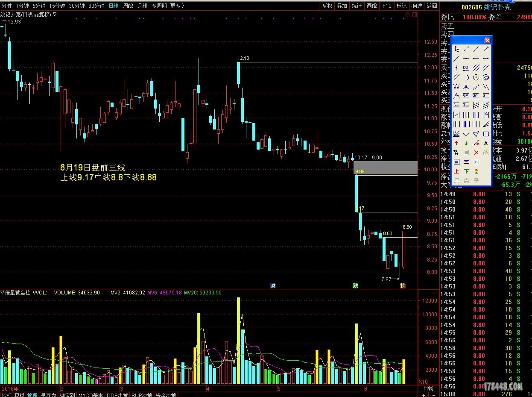Click the 画线 drawing button

pyautogui.click(x=372, y=6)
